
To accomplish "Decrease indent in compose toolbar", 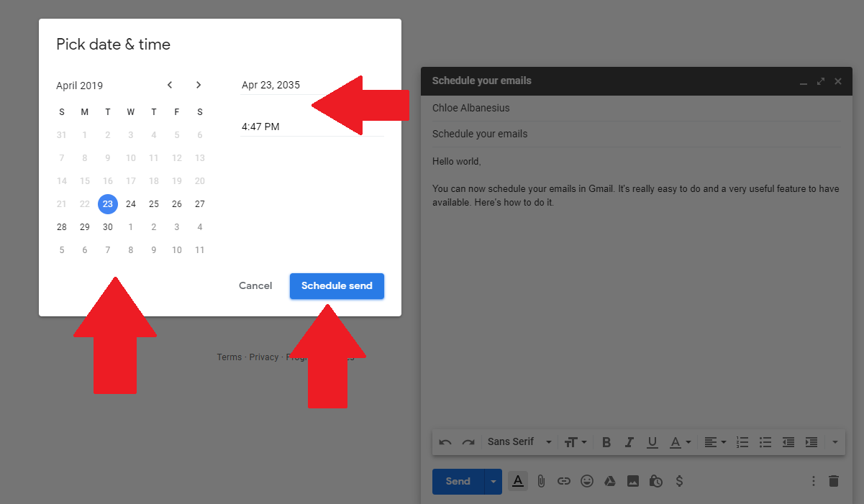I will pos(788,442).
